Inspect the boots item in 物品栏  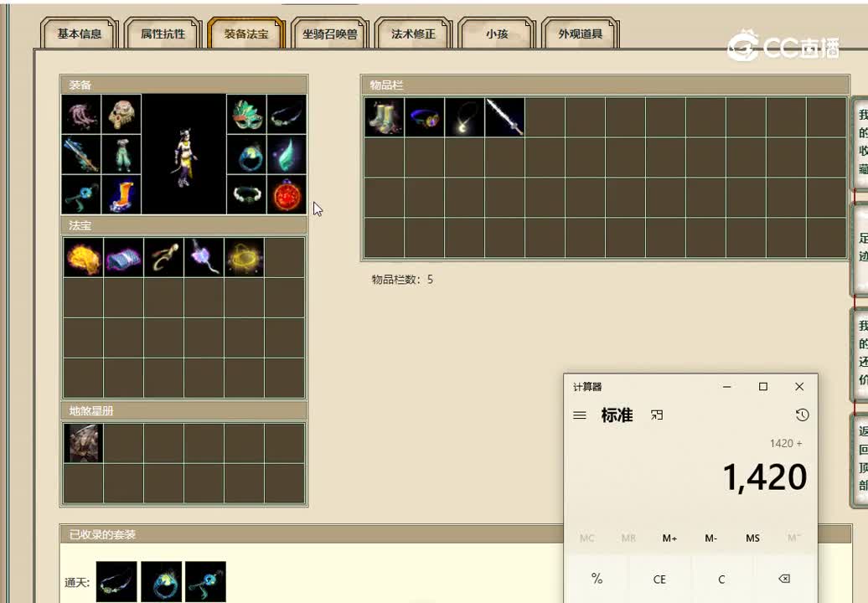(385, 116)
